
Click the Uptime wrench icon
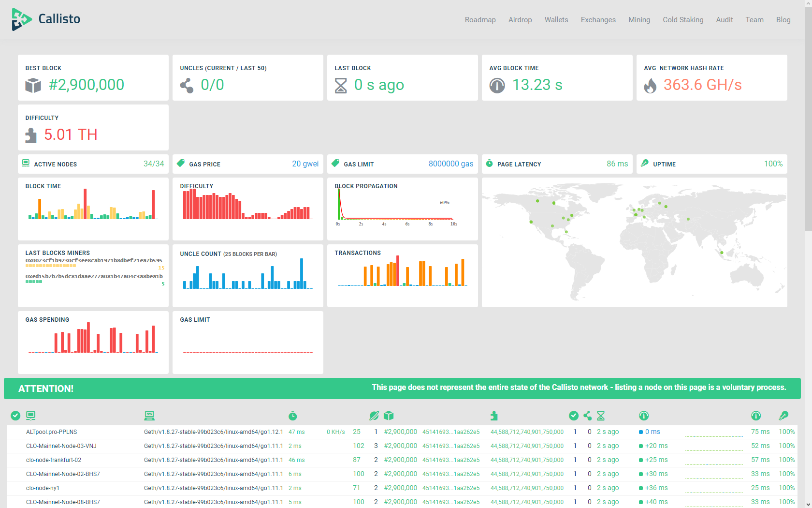coord(645,164)
